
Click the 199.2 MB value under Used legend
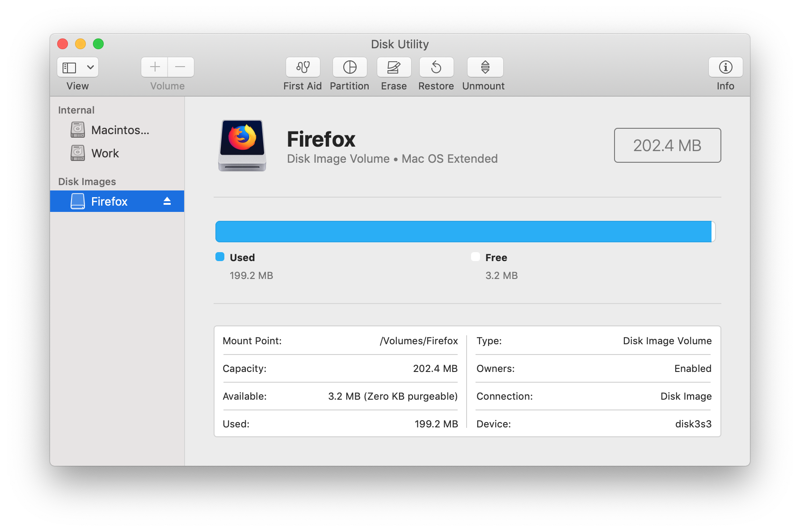pos(251,275)
